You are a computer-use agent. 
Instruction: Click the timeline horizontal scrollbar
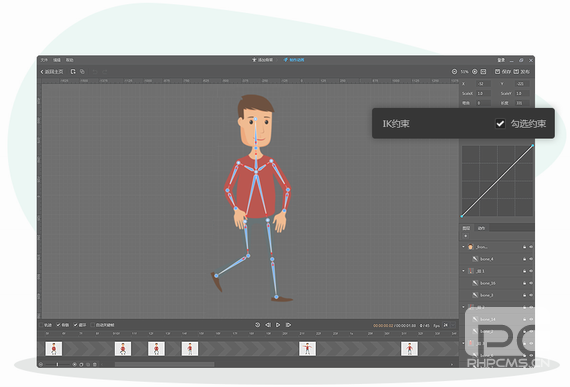click(x=165, y=364)
